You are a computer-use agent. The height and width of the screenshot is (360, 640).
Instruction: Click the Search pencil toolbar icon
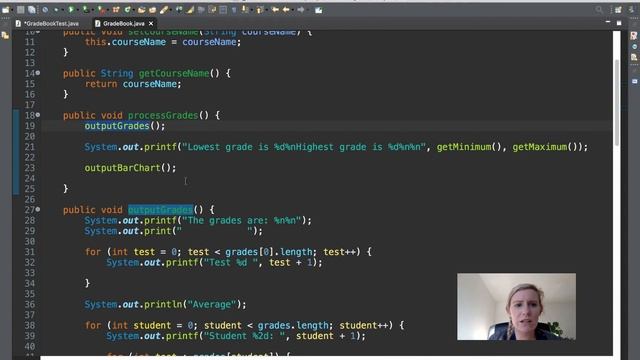164,10
